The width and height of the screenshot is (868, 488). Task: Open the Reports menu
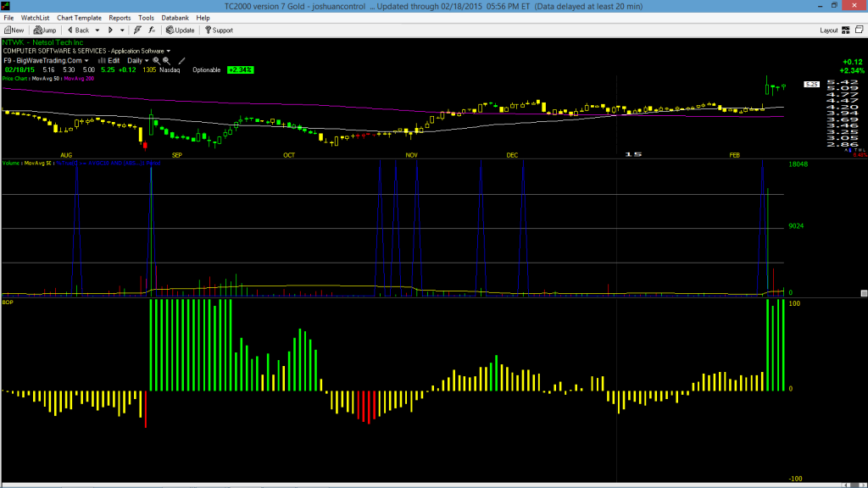[x=120, y=18]
